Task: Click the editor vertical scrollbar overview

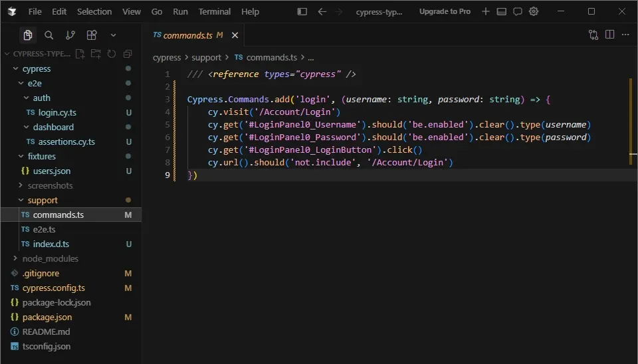Action: (632, 122)
